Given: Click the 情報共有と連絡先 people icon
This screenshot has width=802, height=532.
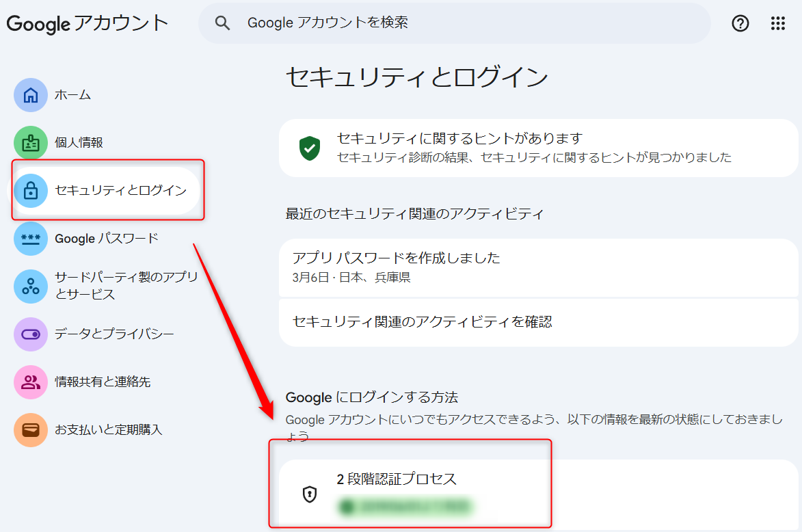Looking at the screenshot, I should pyautogui.click(x=31, y=382).
